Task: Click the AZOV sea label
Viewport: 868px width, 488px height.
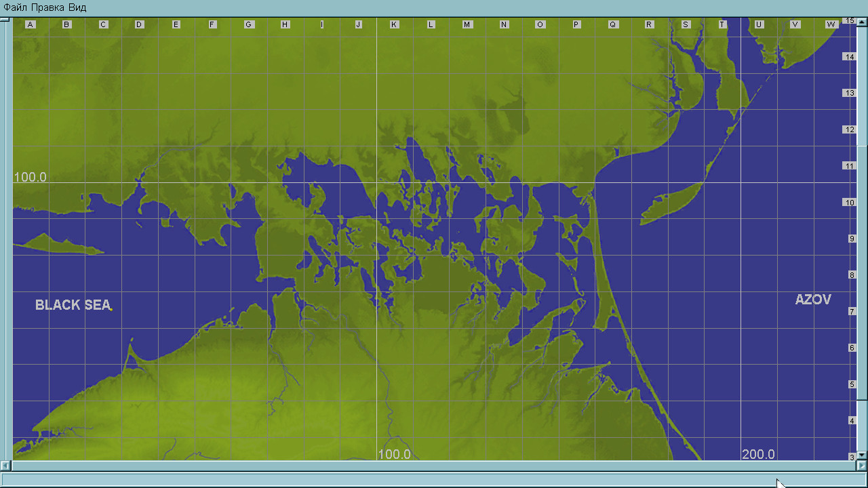Action: (x=813, y=300)
